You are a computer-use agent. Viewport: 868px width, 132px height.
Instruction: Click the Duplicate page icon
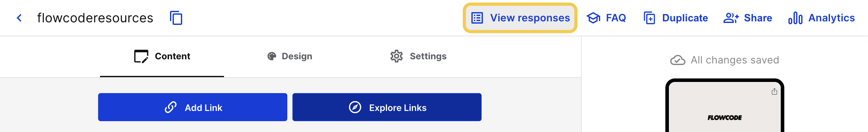649,18
